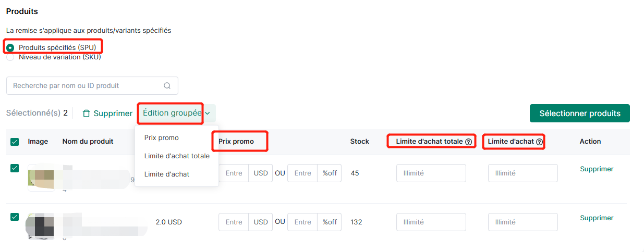This screenshot has width=644, height=252.
Task: Click the search magnifier icon
Action: click(x=167, y=86)
